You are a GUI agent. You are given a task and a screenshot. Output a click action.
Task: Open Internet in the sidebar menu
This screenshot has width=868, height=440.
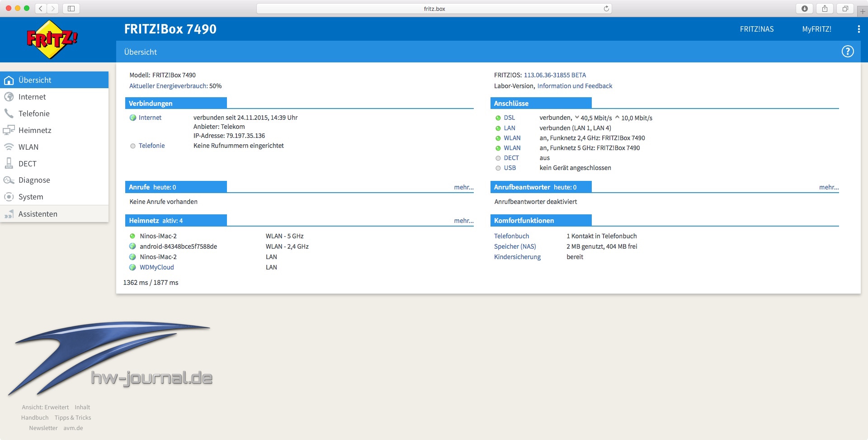(x=54, y=97)
